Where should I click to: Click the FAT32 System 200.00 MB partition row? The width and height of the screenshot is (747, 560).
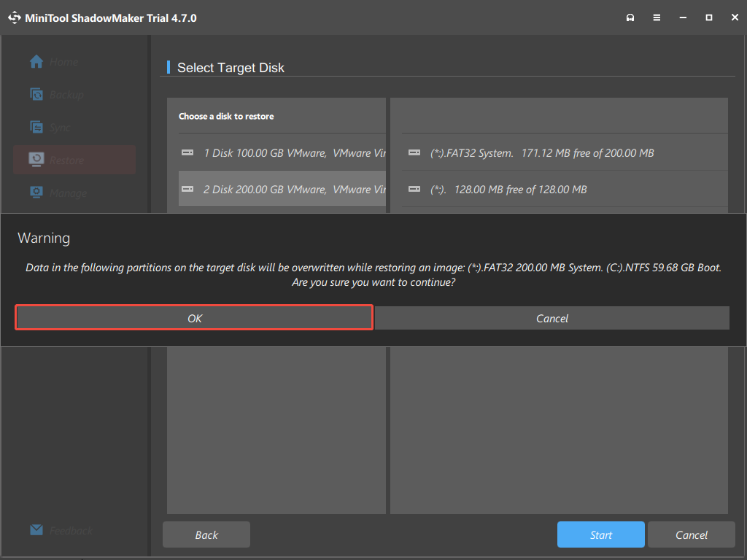(x=565, y=153)
